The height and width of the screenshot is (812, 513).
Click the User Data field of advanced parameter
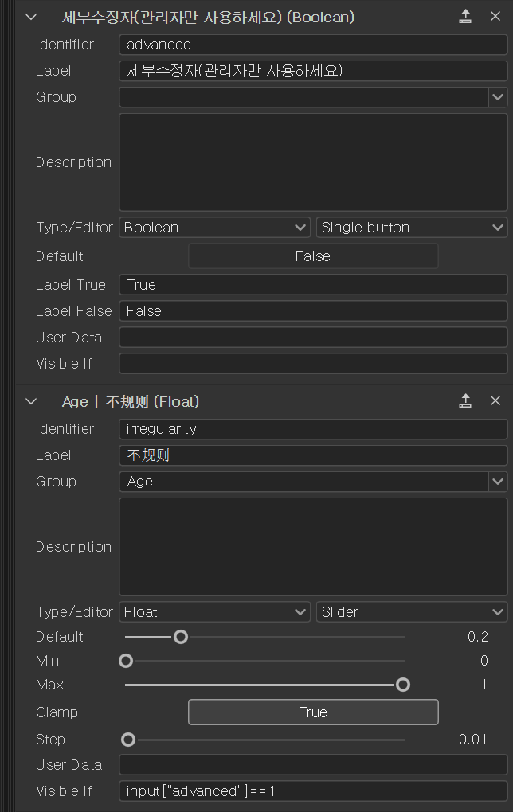point(313,337)
